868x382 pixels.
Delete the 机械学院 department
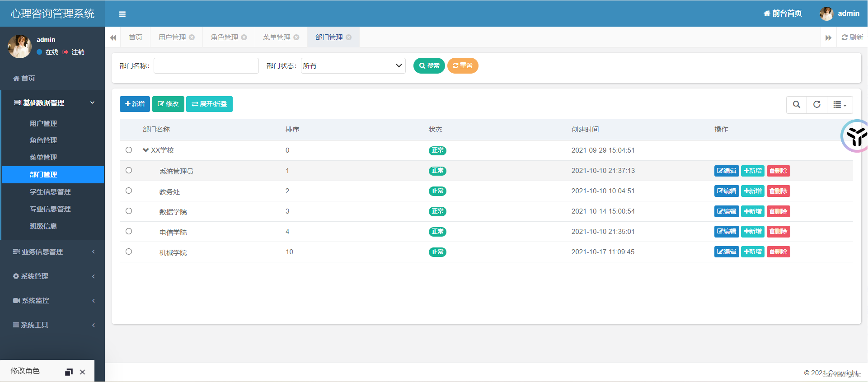tap(779, 252)
